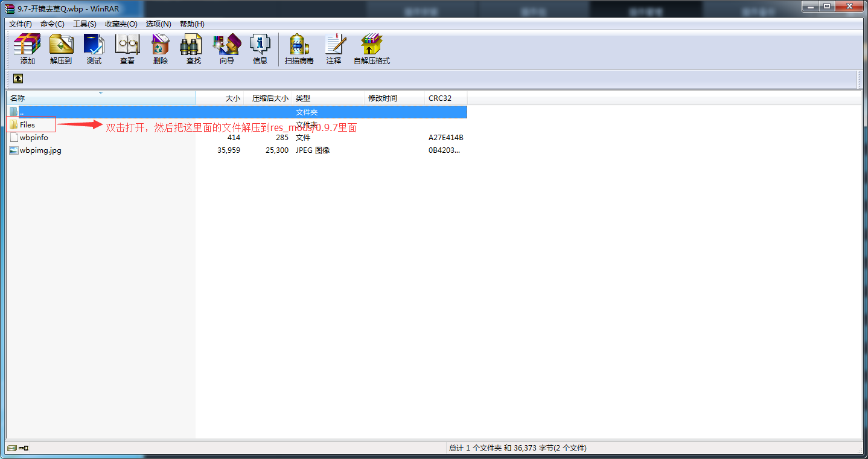Click the drive icon in status bar

point(12,448)
